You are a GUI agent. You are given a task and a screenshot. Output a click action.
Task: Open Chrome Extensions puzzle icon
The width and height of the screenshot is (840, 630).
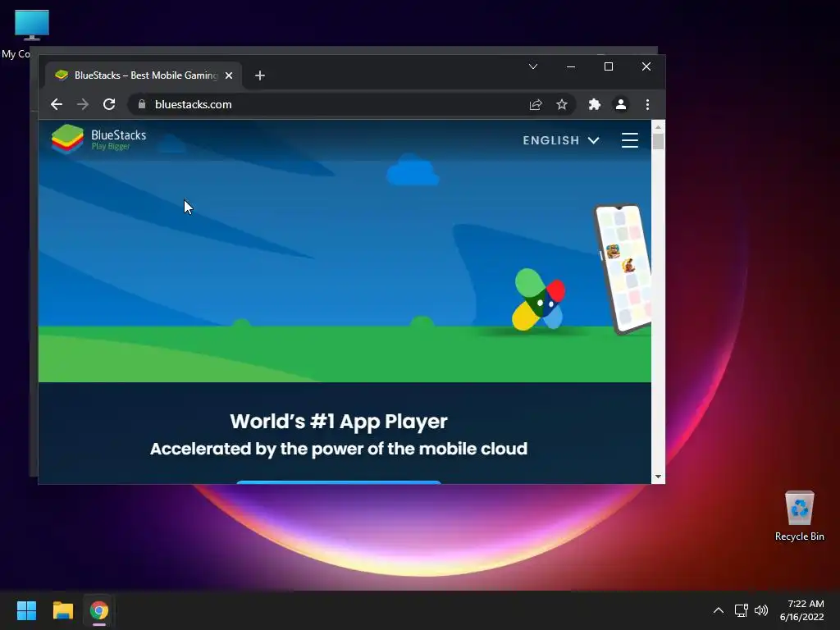[x=595, y=104]
